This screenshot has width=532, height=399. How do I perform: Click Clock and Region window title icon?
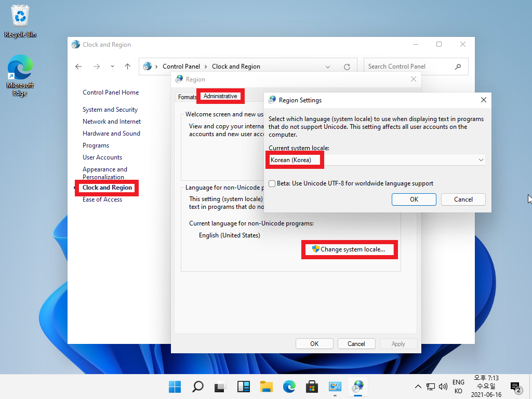76,45
